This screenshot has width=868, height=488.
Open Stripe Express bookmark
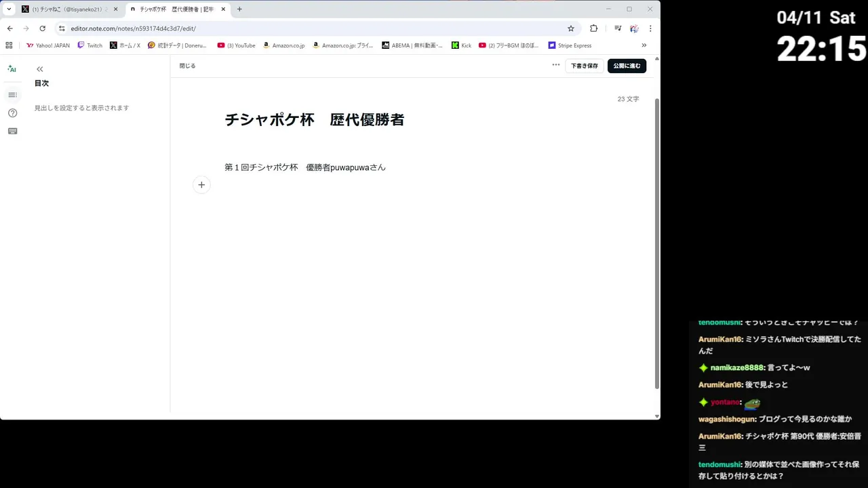click(570, 45)
